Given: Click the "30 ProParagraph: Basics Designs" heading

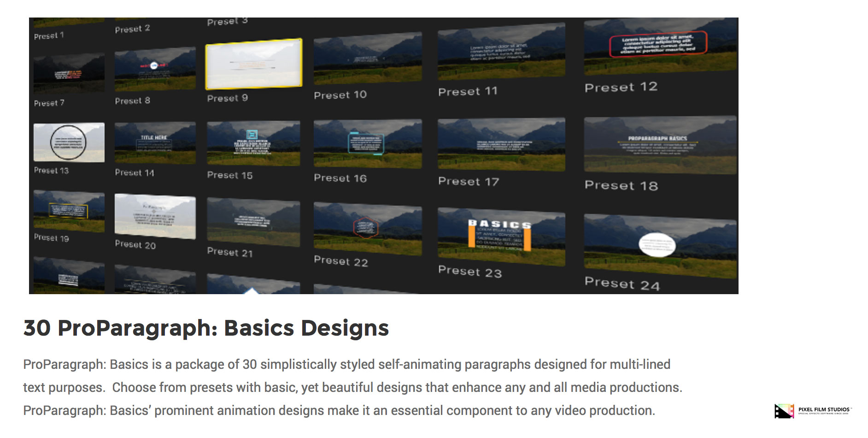Looking at the screenshot, I should [206, 328].
